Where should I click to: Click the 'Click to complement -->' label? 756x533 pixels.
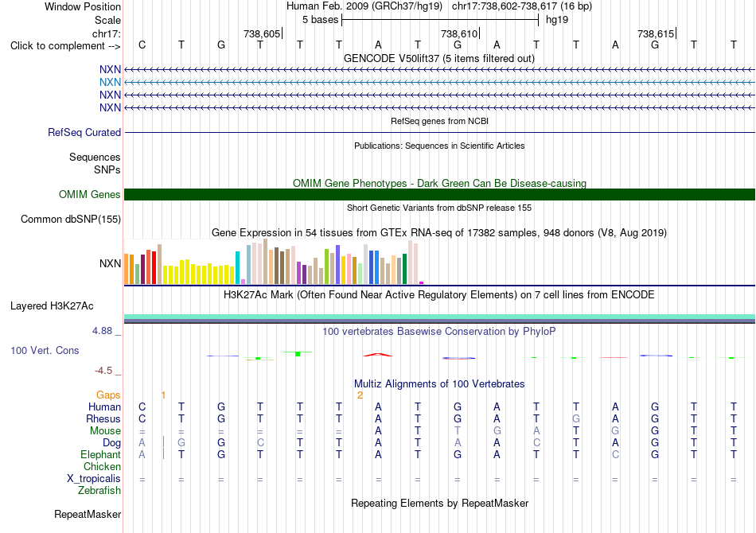click(x=65, y=46)
